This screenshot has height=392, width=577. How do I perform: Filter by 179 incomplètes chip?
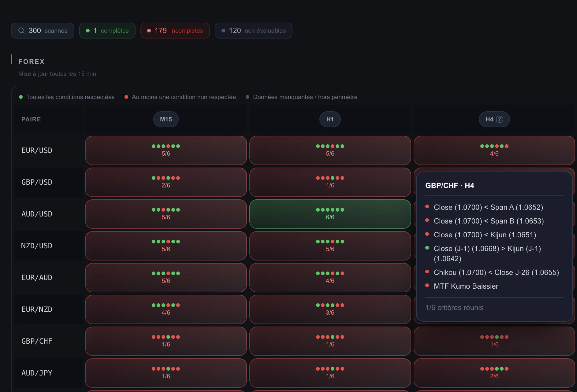tap(175, 31)
